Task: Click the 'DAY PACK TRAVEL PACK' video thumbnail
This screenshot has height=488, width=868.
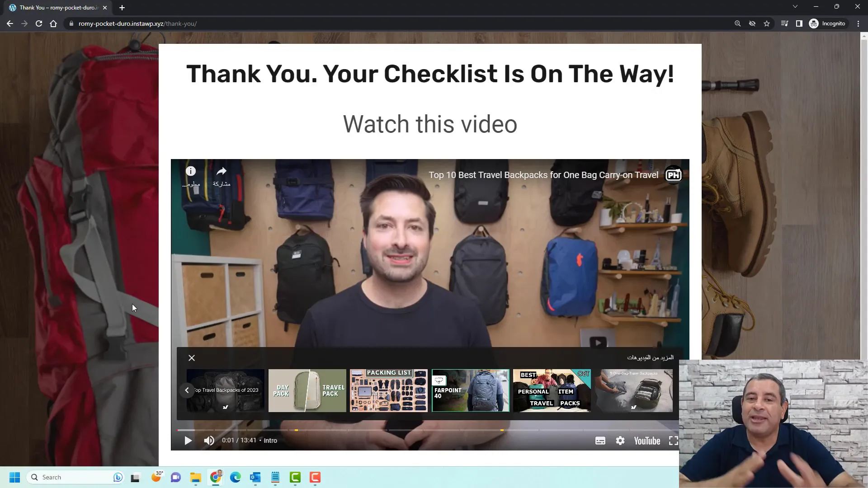Action: click(x=307, y=390)
